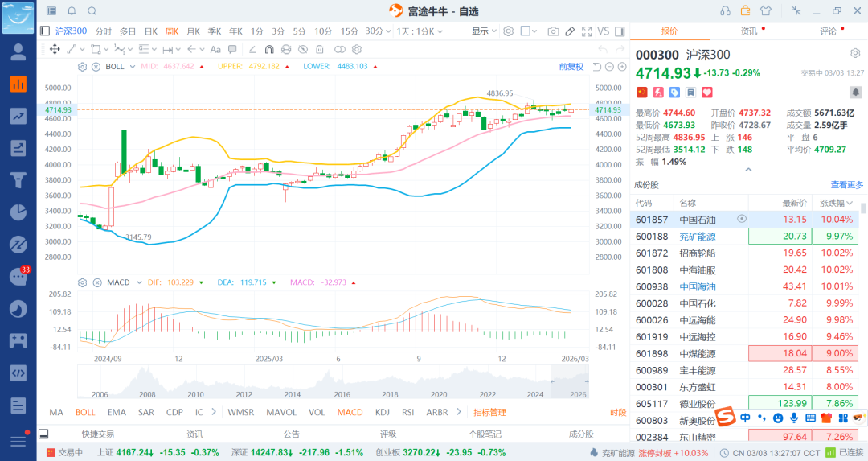
Task: Click the 查看更多 link
Action: (x=846, y=184)
